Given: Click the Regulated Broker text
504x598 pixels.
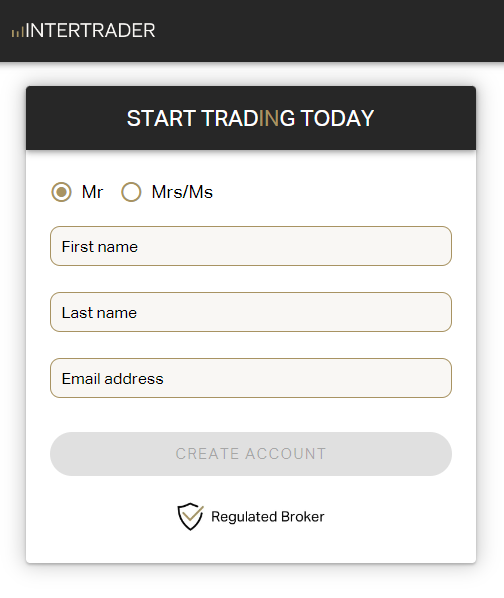Looking at the screenshot, I should pyautogui.click(x=268, y=517).
